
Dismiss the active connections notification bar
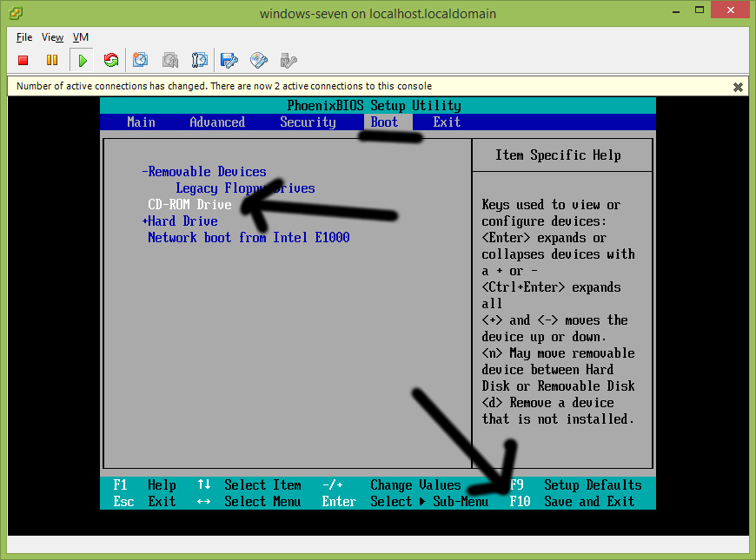tap(738, 87)
